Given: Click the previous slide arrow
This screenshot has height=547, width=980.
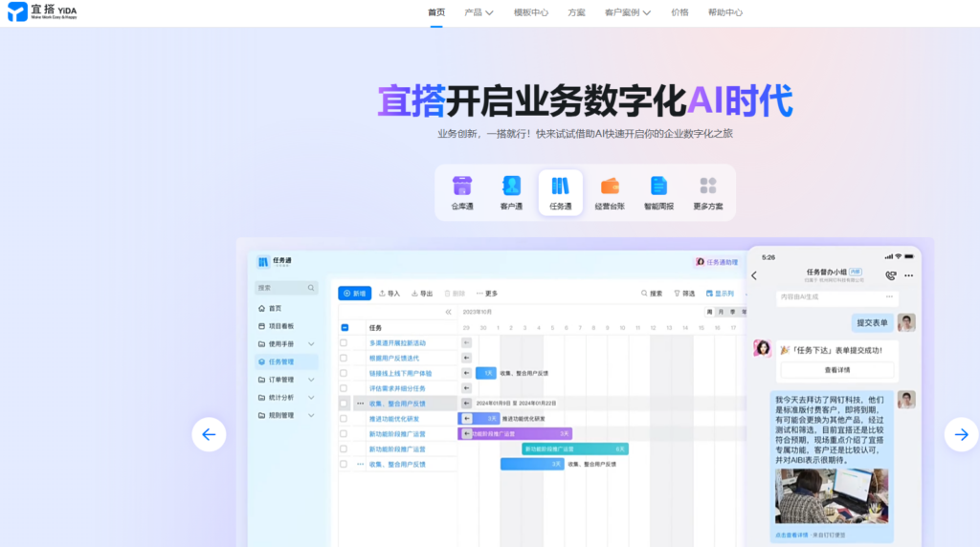Looking at the screenshot, I should coord(209,434).
